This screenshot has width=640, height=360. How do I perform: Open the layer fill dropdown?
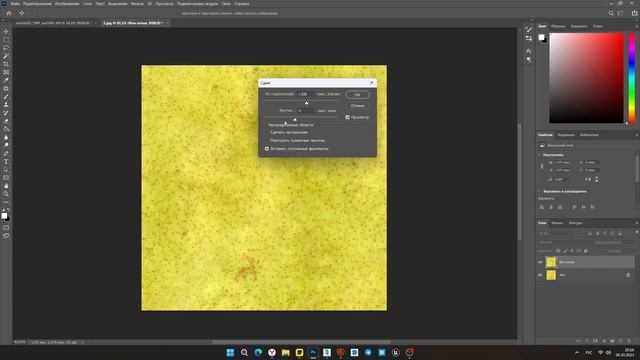click(x=628, y=251)
